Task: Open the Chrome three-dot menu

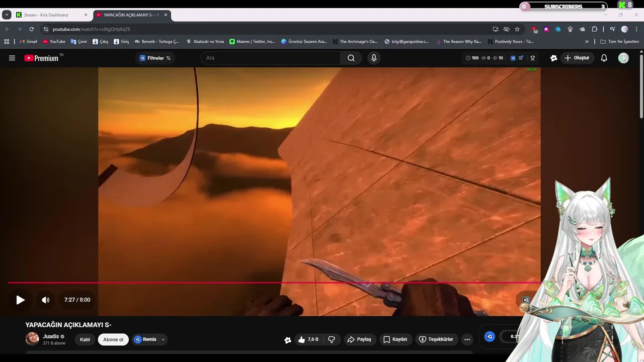Action: pyautogui.click(x=637, y=29)
